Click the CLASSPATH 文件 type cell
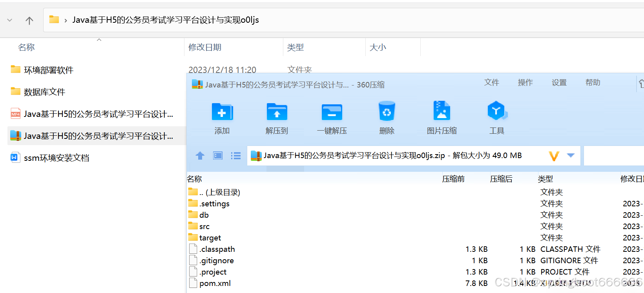 coord(570,249)
